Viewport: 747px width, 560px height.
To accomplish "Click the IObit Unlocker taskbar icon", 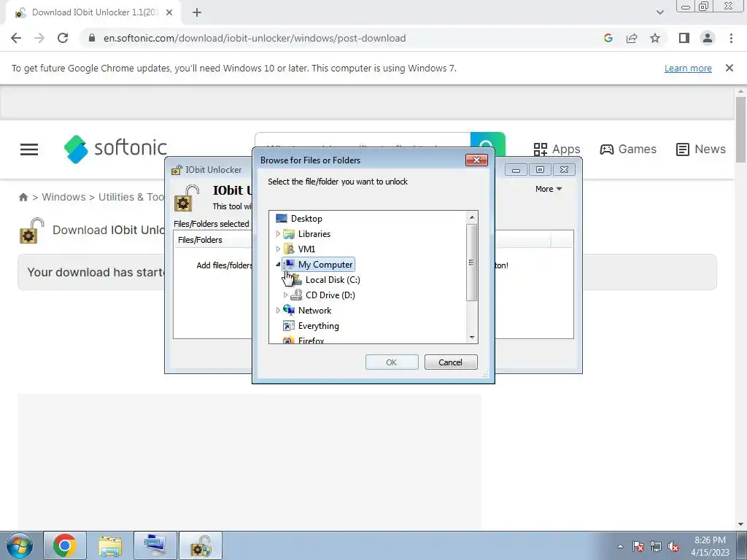I will (201, 545).
